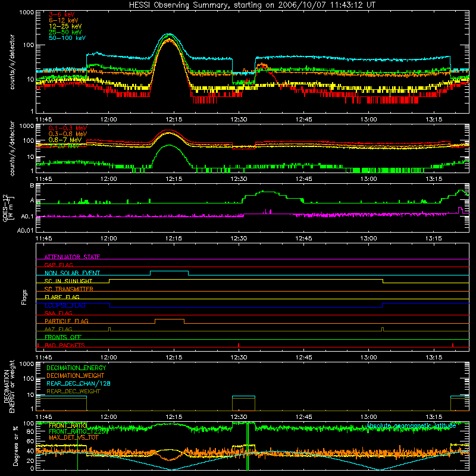The width and height of the screenshot is (476, 476).
Task: Click the MAX_DET_VS_TOT legend label
Action: (x=74, y=437)
